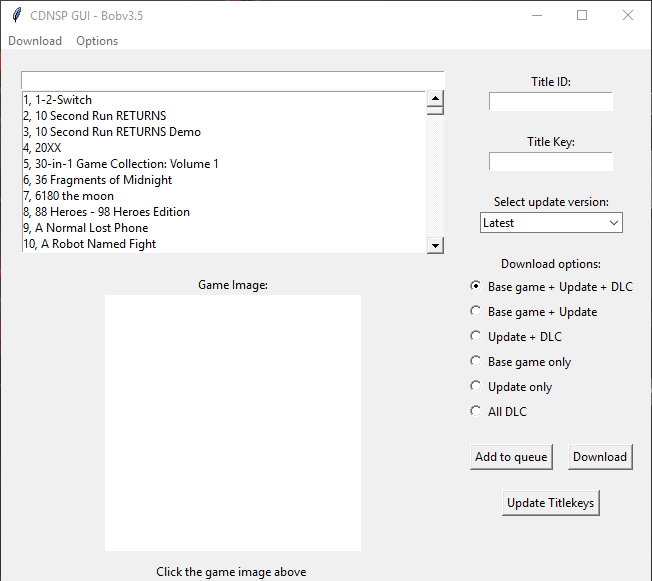The image size is (652, 581).
Task: Click the game list scrollbar thumb
Action: (435, 111)
